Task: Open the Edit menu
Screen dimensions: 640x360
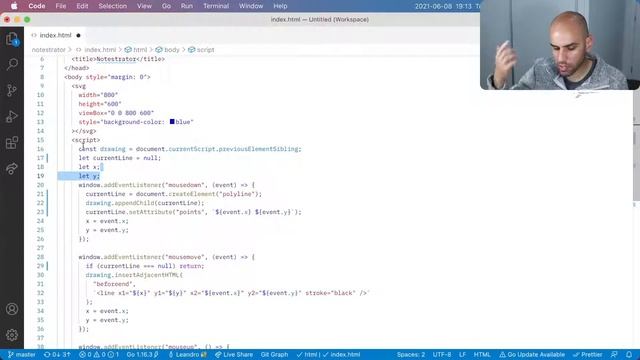Action: coord(82,6)
